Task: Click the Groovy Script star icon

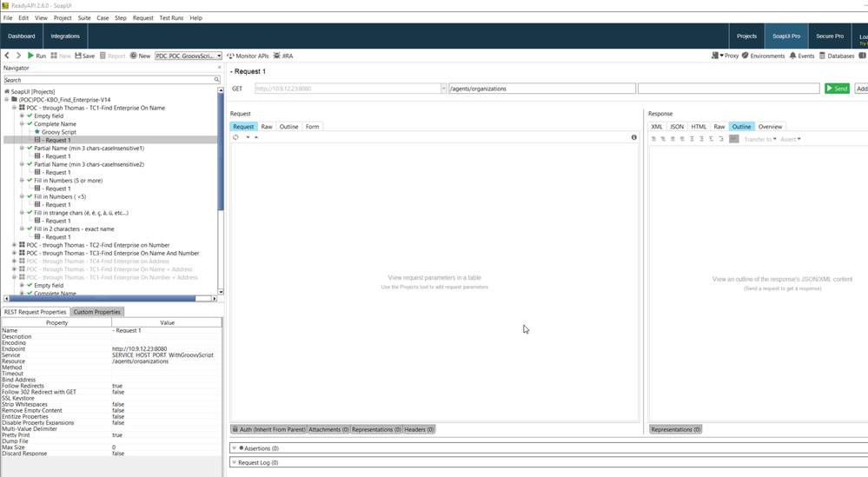Action: tap(37, 132)
